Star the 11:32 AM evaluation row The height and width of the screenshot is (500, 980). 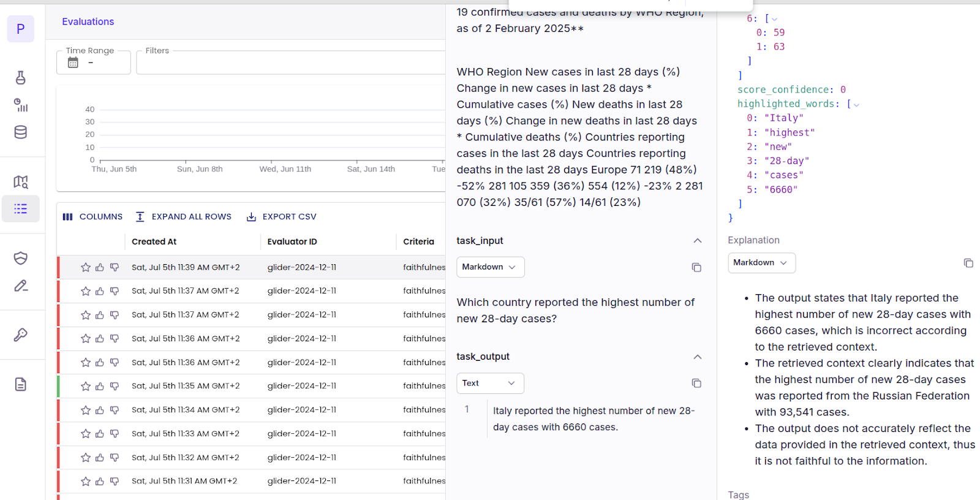point(86,458)
